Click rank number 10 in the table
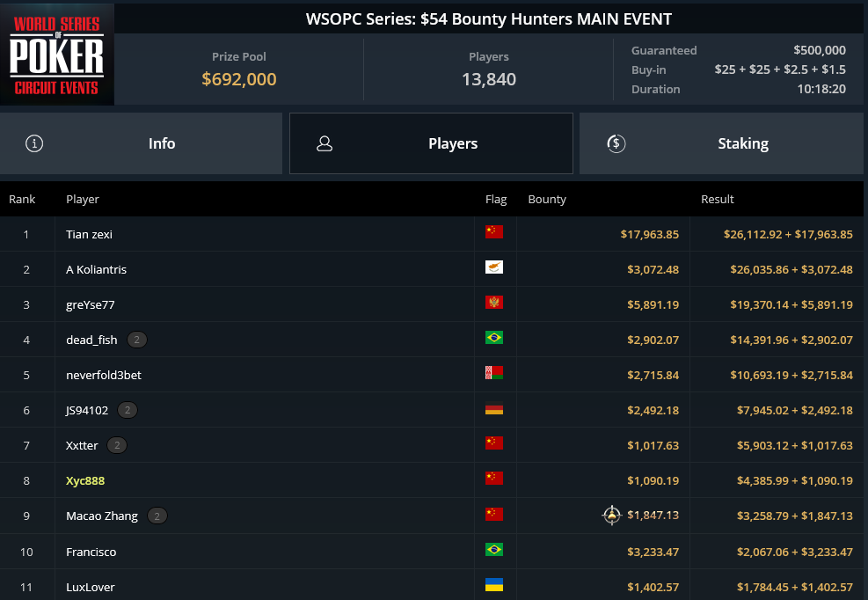The image size is (868, 600). pyautogui.click(x=26, y=552)
